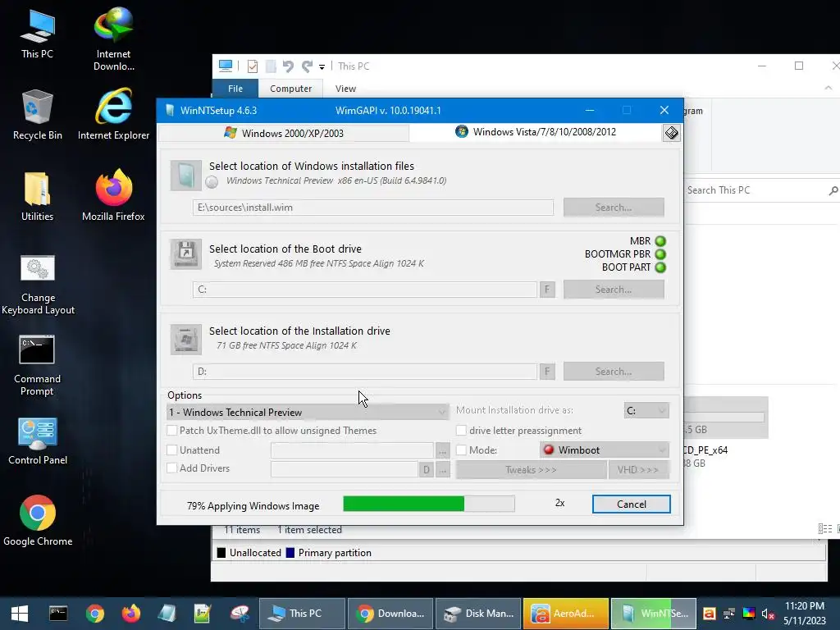
Task: Switch to This PC taskbar window
Action: (302, 614)
